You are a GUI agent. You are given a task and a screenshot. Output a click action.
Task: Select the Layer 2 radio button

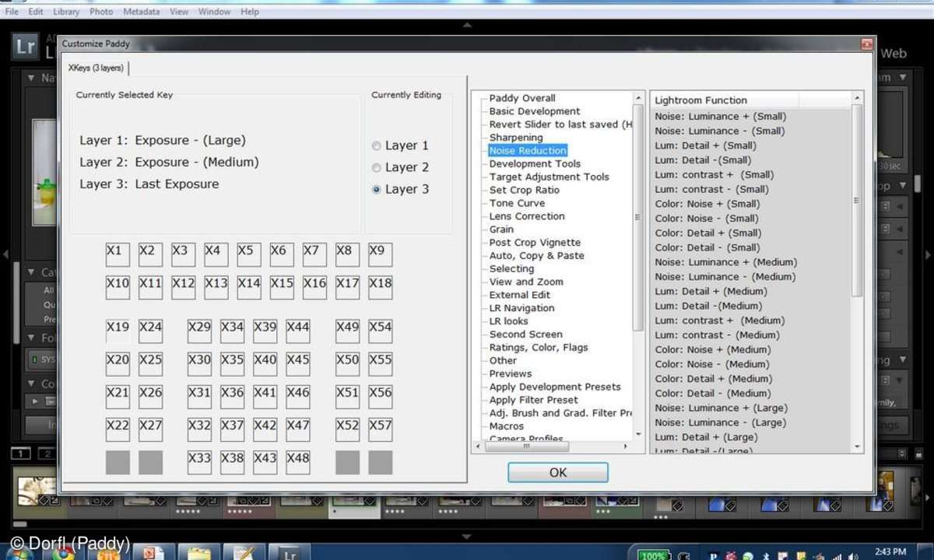377,167
